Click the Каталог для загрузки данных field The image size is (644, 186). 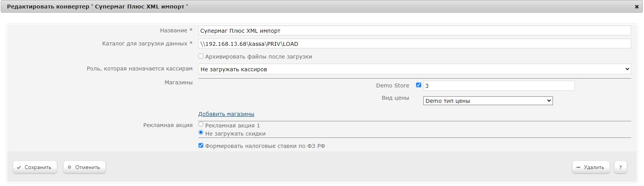pyautogui.click(x=414, y=44)
